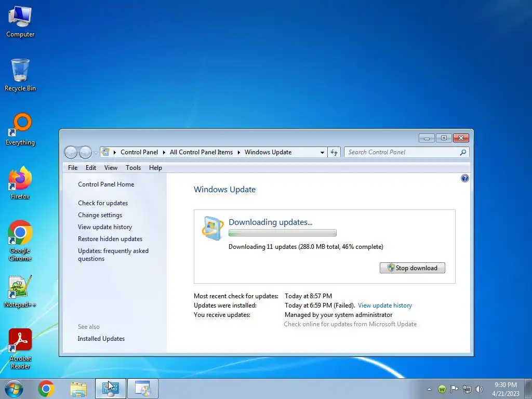Click the Stop download button

tap(412, 268)
